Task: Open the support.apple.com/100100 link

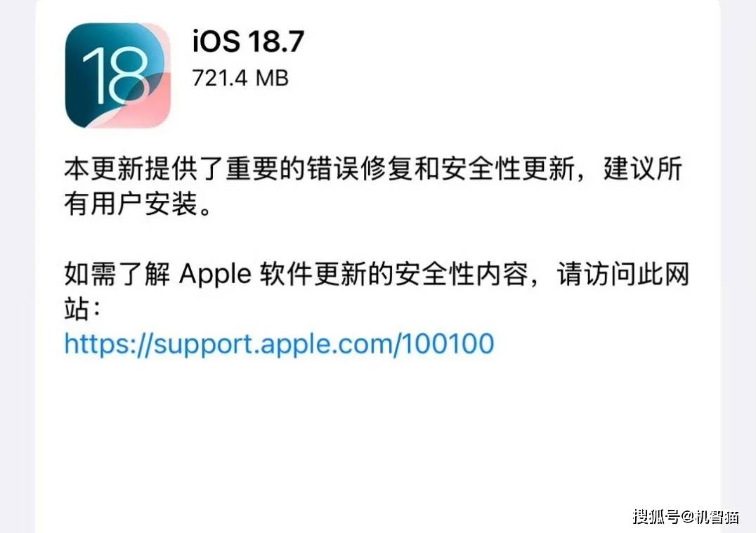Action: pos(279,345)
